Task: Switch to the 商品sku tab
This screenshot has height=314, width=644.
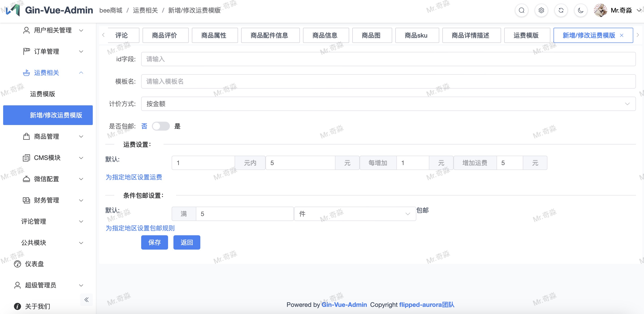Action: (417, 35)
